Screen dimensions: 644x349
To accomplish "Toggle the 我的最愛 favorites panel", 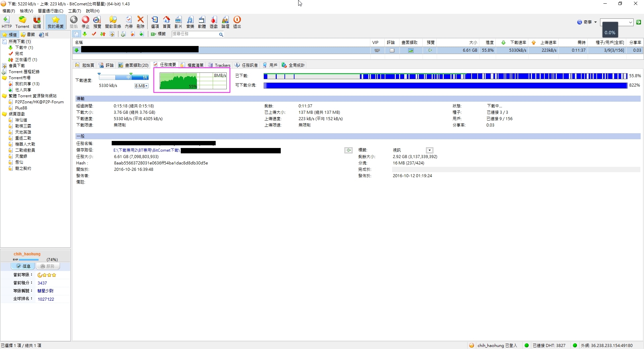I will click(56, 22).
